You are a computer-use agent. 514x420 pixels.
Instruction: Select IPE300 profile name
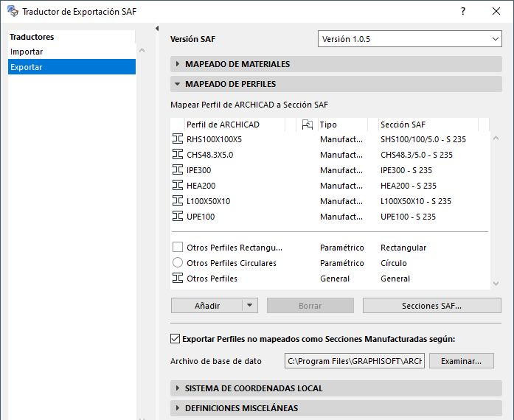point(198,170)
